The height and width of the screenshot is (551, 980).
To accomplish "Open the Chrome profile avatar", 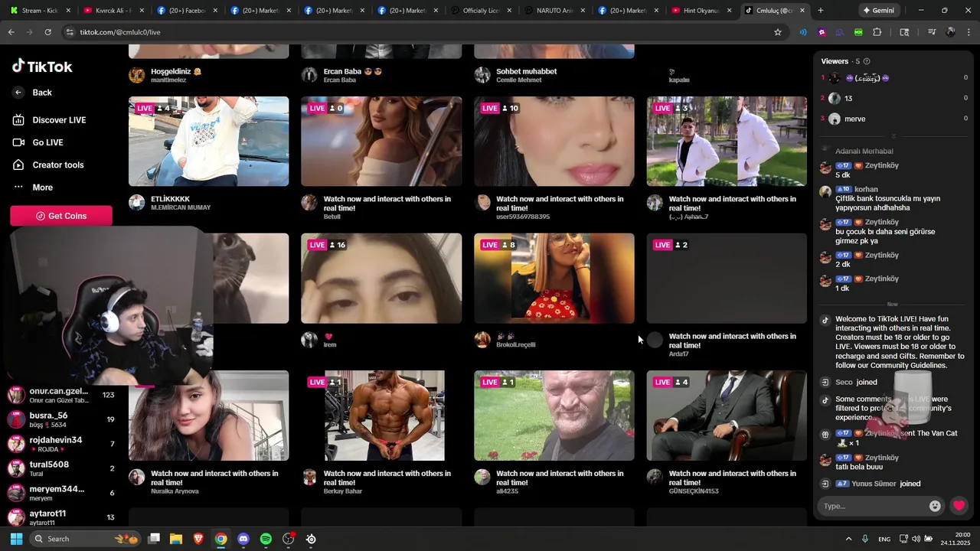I will [x=950, y=32].
